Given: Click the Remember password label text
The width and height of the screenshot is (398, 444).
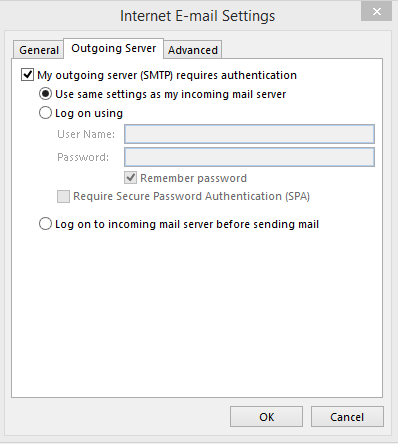Looking at the screenshot, I should [x=193, y=178].
